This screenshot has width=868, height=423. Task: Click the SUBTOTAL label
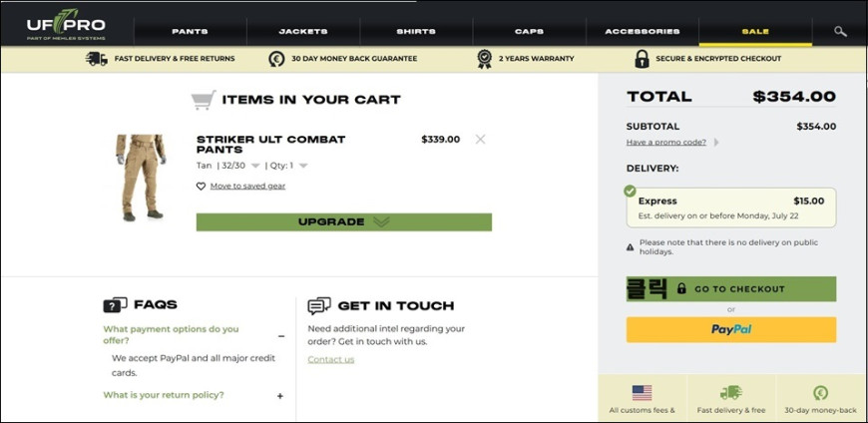click(x=652, y=127)
